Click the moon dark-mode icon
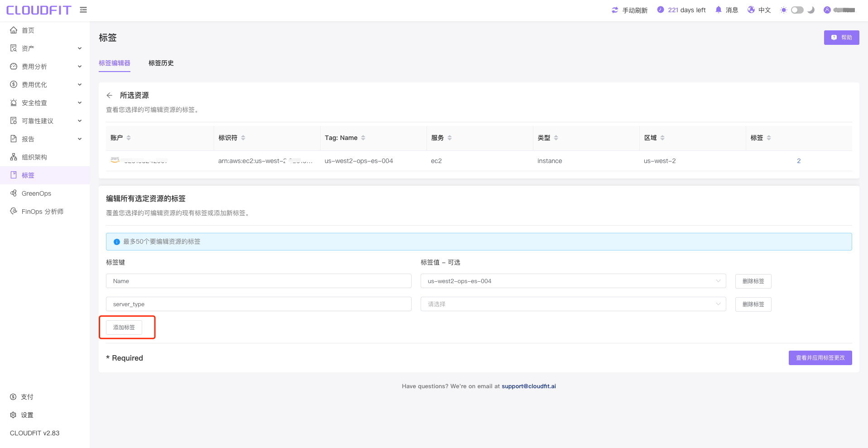 coord(811,10)
